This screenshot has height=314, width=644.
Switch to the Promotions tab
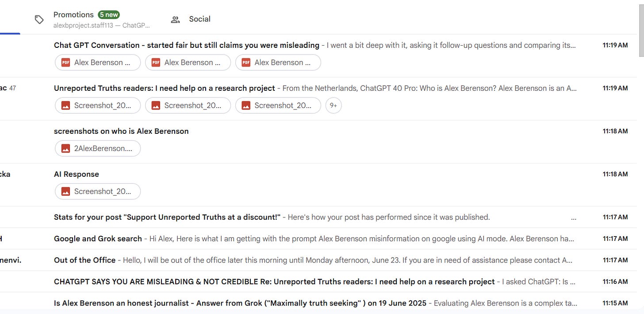coord(73,15)
